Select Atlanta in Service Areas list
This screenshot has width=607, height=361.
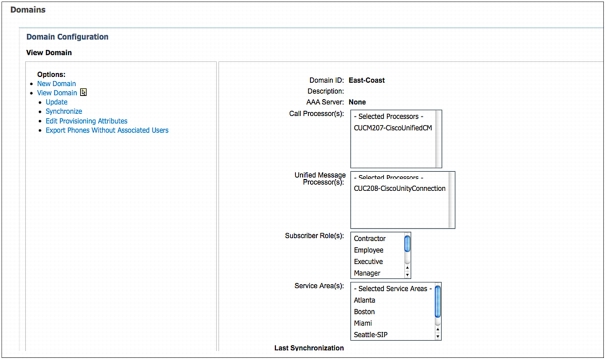(364, 300)
